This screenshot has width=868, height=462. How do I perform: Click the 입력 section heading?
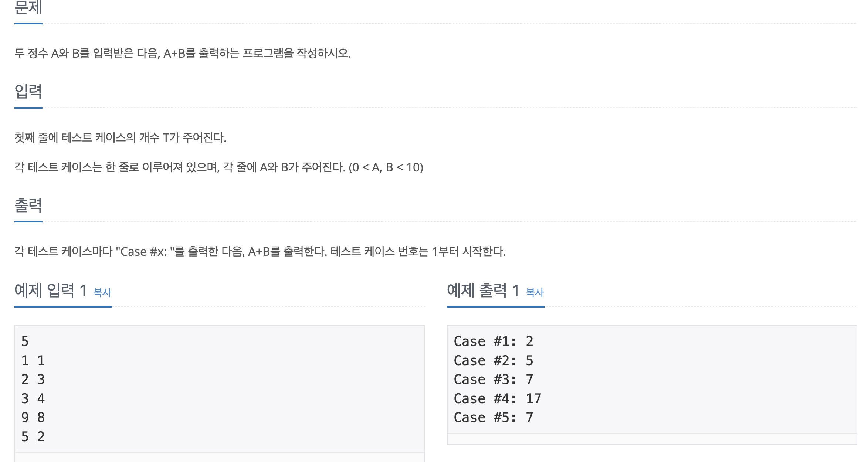click(28, 91)
